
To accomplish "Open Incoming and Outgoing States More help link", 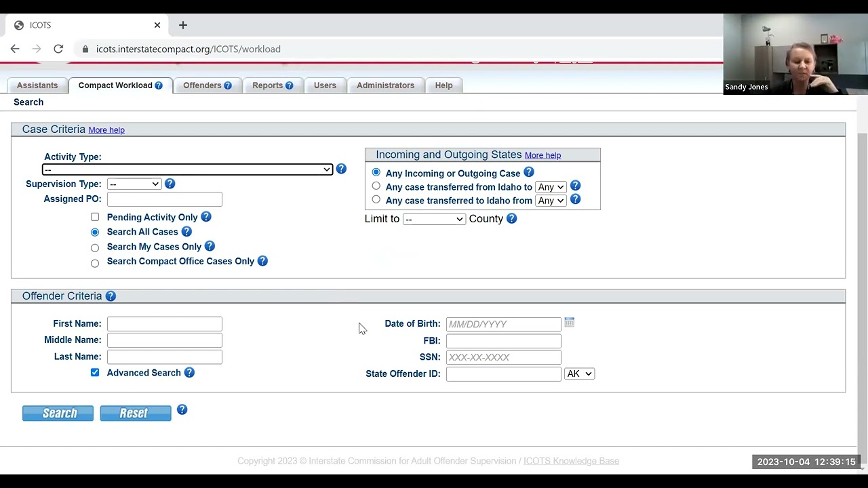I will (542, 155).
